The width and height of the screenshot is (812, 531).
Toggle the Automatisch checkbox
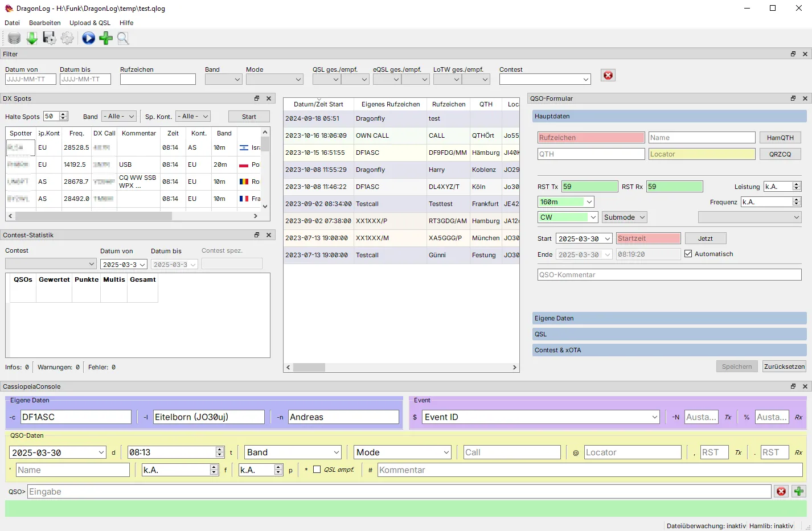coord(688,254)
